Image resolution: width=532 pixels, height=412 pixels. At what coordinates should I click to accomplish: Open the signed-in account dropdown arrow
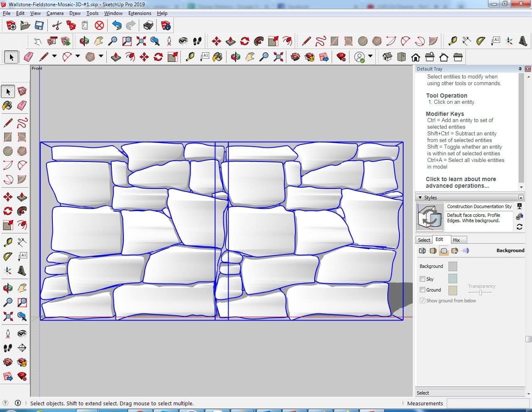(x=370, y=56)
